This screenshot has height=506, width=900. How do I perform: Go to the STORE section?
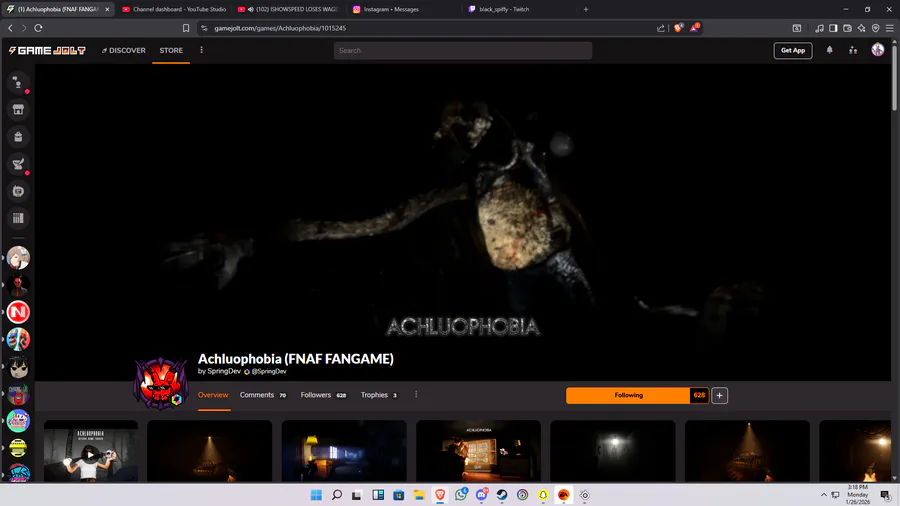(171, 50)
